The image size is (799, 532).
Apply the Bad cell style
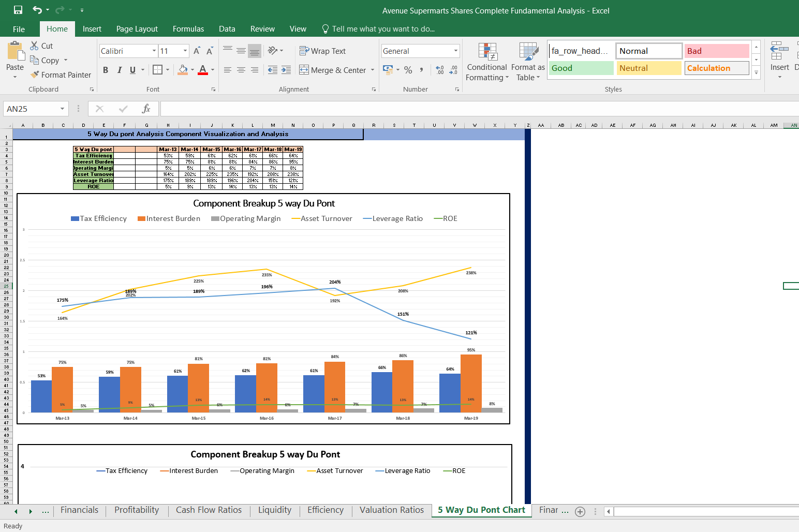(717, 51)
